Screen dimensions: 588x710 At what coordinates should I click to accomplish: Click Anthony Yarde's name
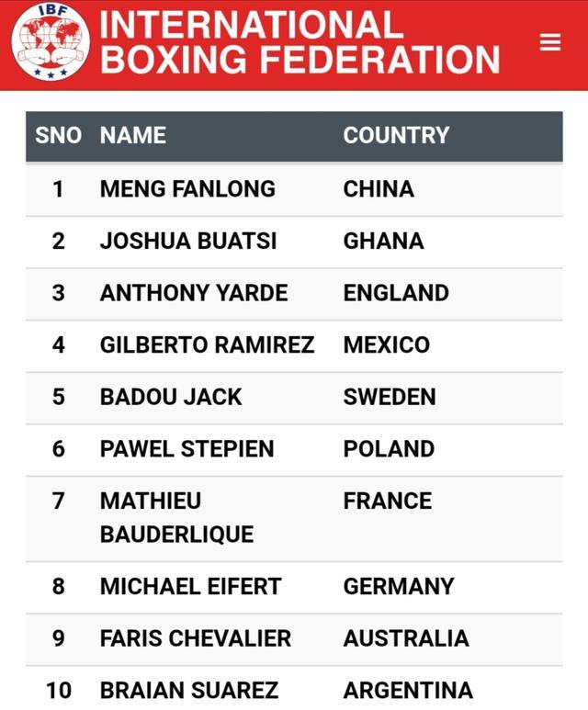point(194,293)
